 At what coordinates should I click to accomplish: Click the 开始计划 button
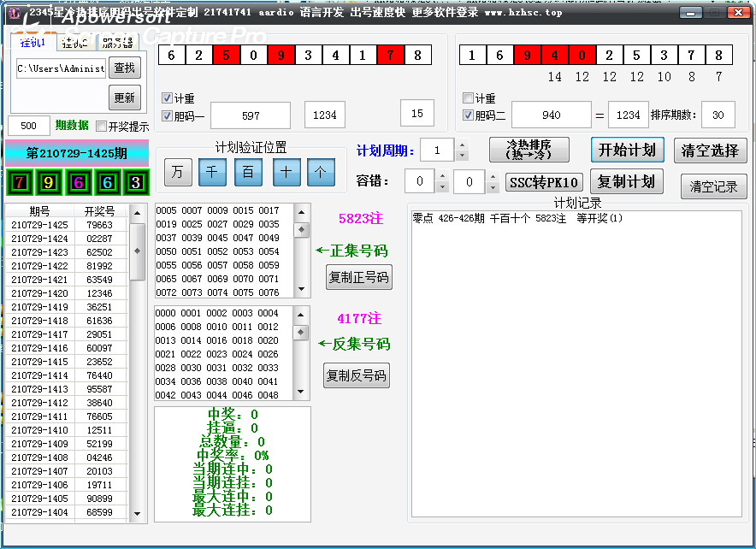[x=627, y=150]
